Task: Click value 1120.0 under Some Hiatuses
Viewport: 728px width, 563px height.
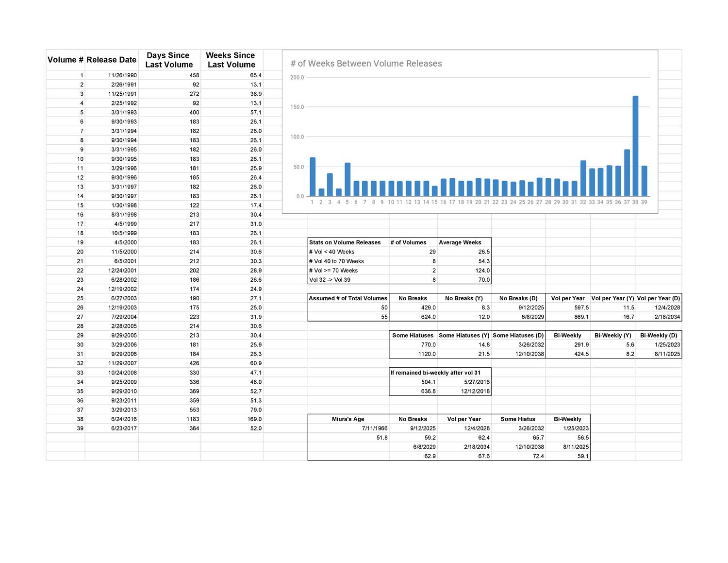Action: [x=413, y=354]
